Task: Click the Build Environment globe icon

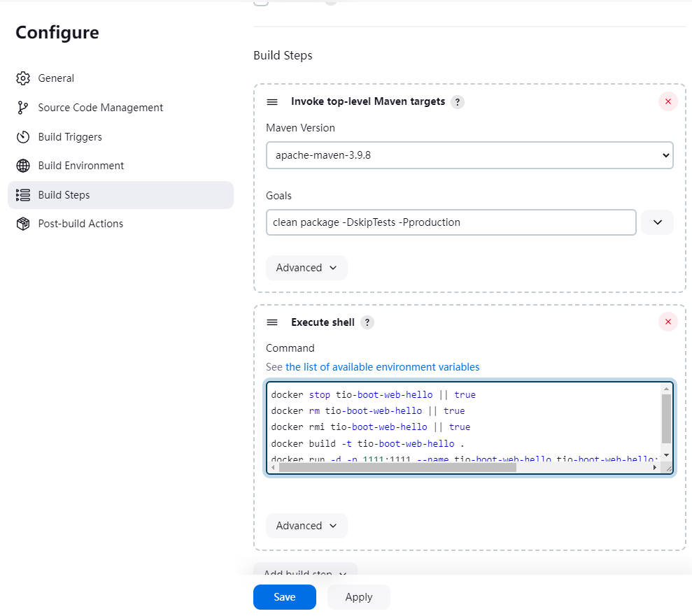Action: click(23, 166)
